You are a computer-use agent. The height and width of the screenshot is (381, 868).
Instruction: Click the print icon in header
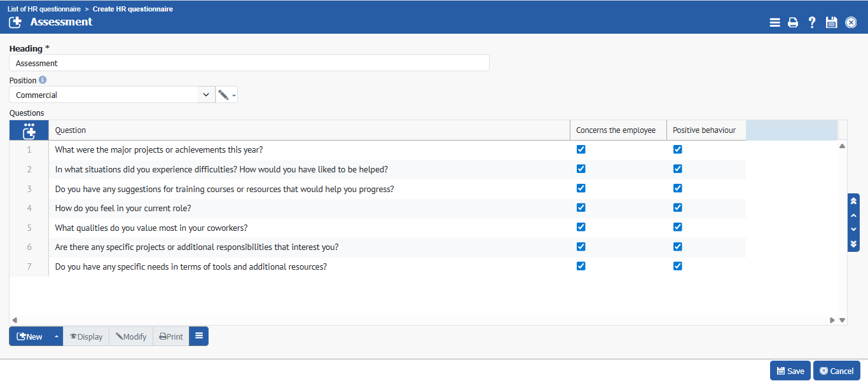(x=793, y=23)
